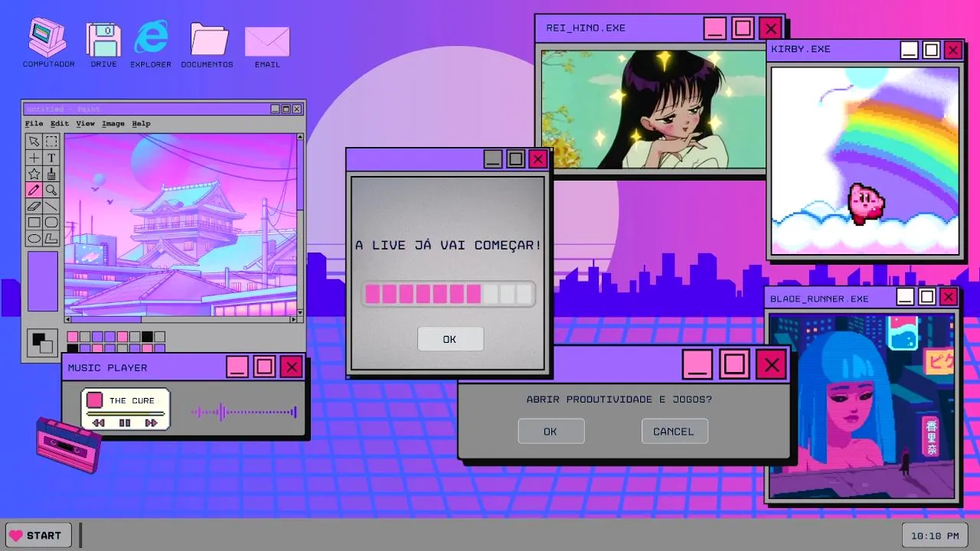The width and height of the screenshot is (980, 551).
Task: Maximize the KIRBY.EXE window
Action: click(931, 50)
